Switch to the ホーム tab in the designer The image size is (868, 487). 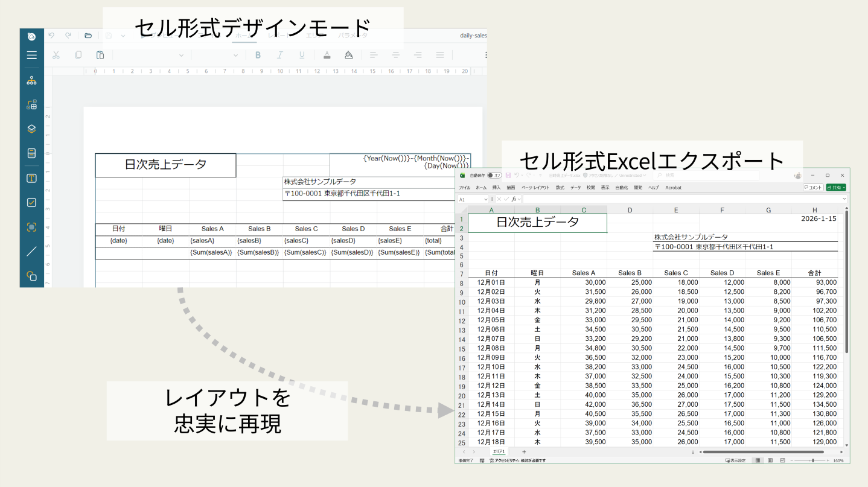(x=244, y=35)
